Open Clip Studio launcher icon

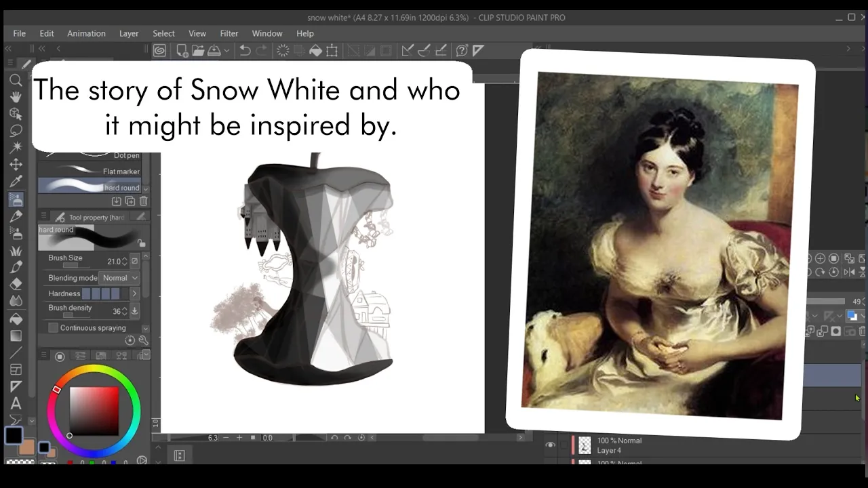(159, 50)
